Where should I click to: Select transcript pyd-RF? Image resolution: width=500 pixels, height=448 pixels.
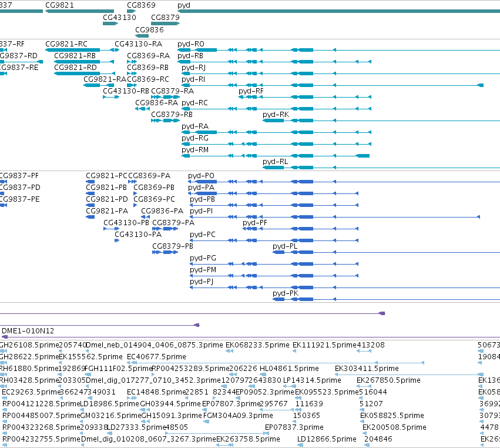click(x=251, y=91)
